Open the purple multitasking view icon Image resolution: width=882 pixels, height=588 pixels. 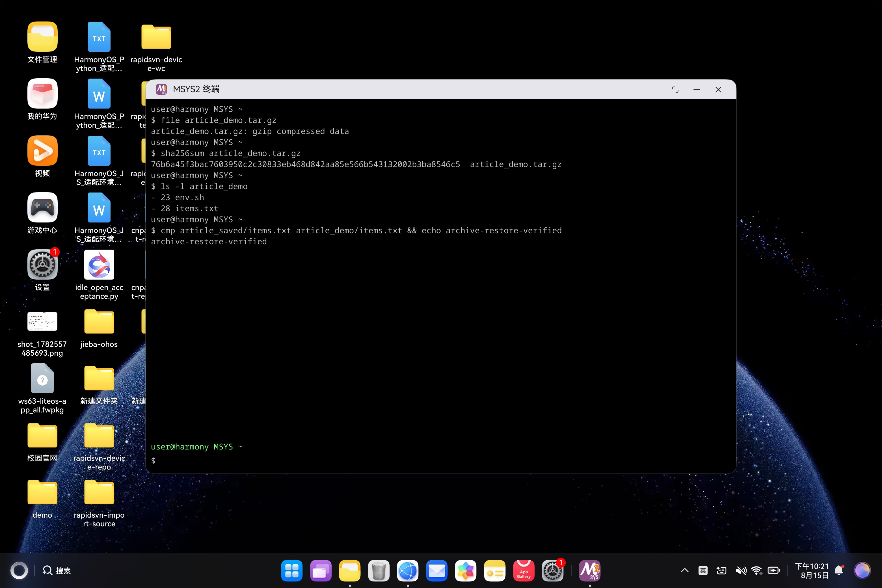[x=321, y=570]
